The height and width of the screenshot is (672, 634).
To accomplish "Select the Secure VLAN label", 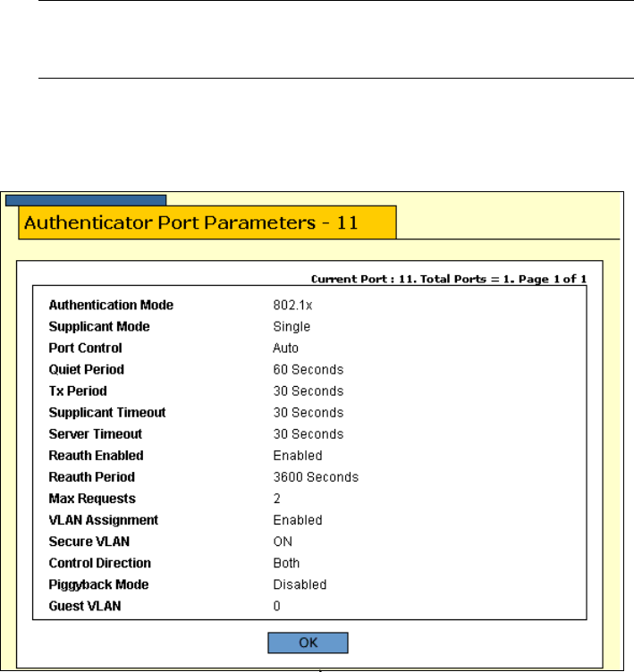I will 89,542.
